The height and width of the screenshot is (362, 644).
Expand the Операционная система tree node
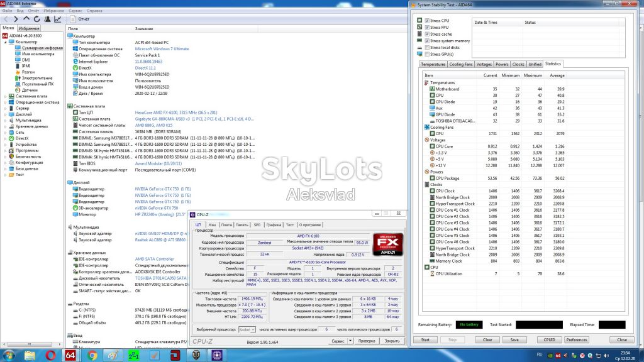click(5, 102)
